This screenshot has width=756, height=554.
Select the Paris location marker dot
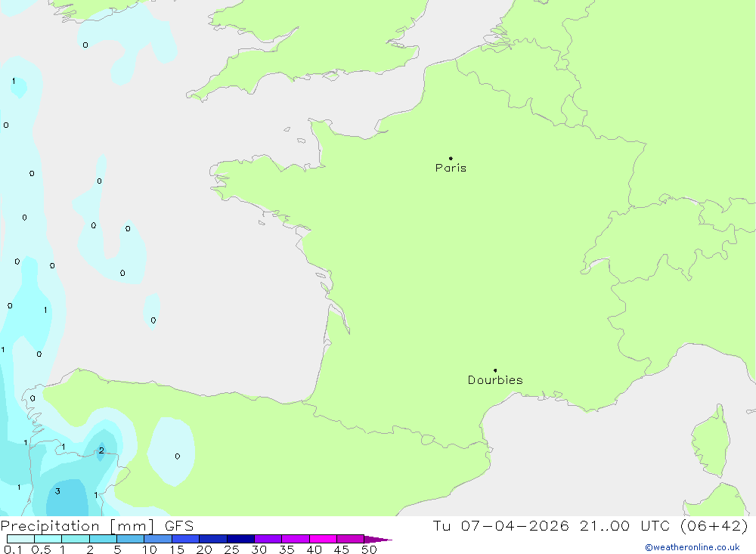(x=451, y=158)
